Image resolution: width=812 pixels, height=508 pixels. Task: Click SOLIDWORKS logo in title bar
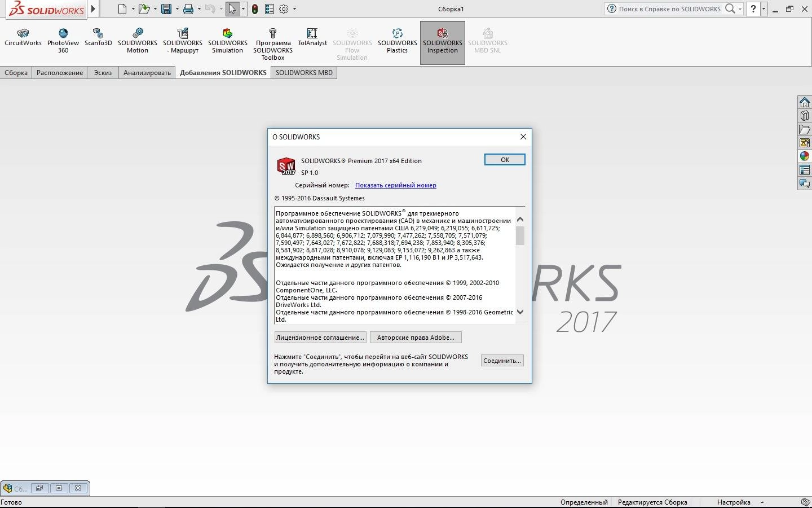pyautogui.click(x=47, y=9)
